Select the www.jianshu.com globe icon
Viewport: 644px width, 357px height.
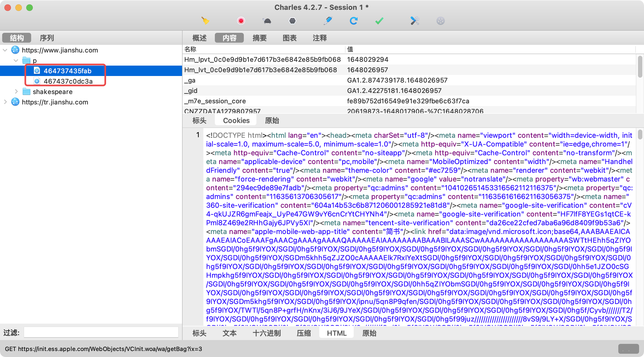click(x=15, y=50)
